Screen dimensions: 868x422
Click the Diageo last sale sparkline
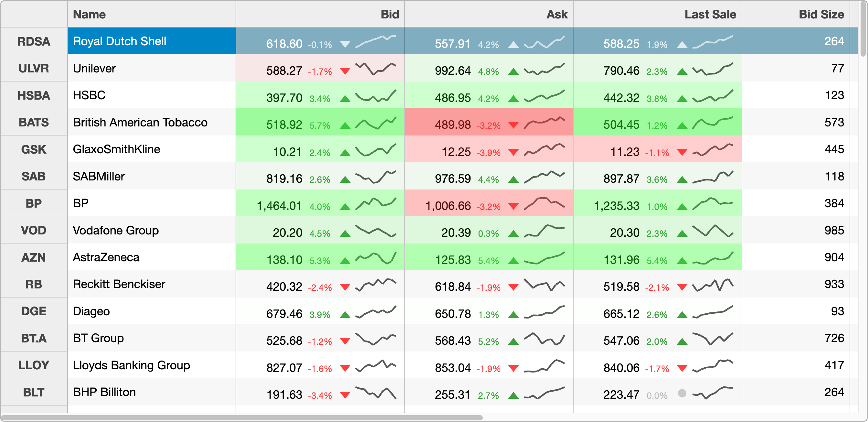[713, 312]
